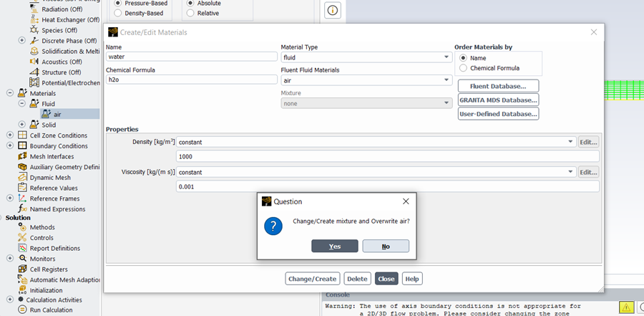The height and width of the screenshot is (316, 644).
Task: Click the Auxiliary Geometry Definitions icon
Action: (23, 167)
